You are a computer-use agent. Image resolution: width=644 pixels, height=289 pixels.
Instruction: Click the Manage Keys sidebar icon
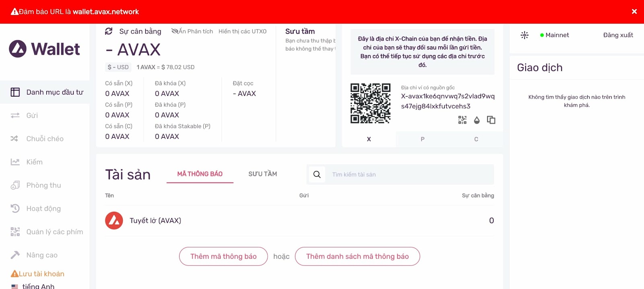coord(15,232)
